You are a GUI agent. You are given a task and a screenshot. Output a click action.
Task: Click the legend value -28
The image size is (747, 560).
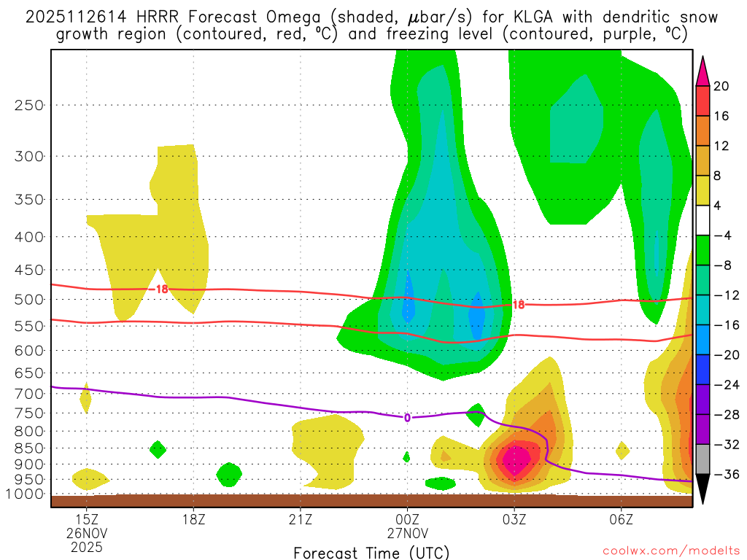point(726,414)
